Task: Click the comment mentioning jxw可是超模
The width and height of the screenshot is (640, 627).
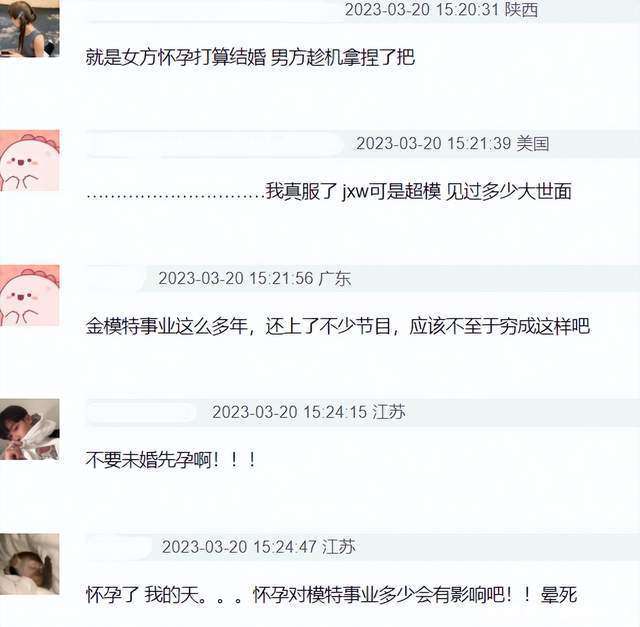Action: tap(329, 191)
